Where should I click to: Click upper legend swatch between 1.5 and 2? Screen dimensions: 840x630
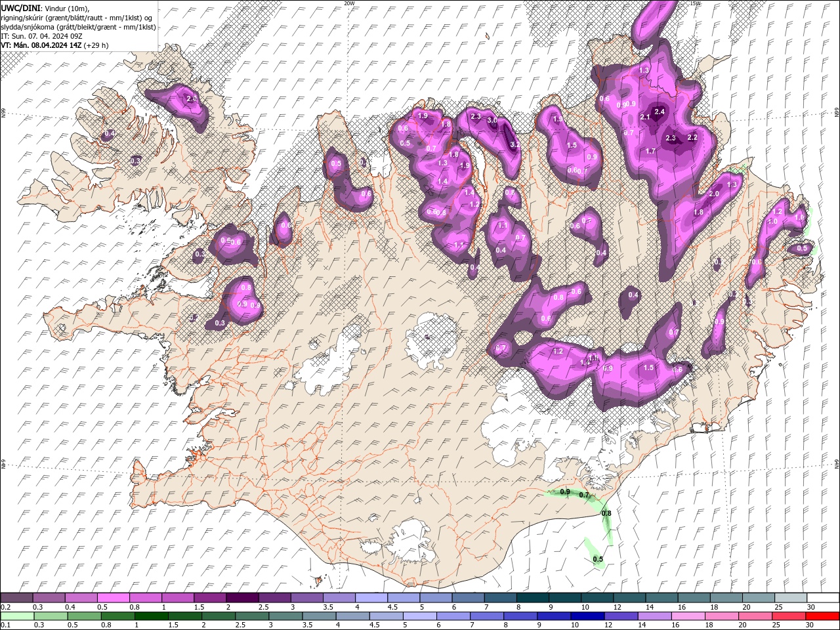(210, 598)
